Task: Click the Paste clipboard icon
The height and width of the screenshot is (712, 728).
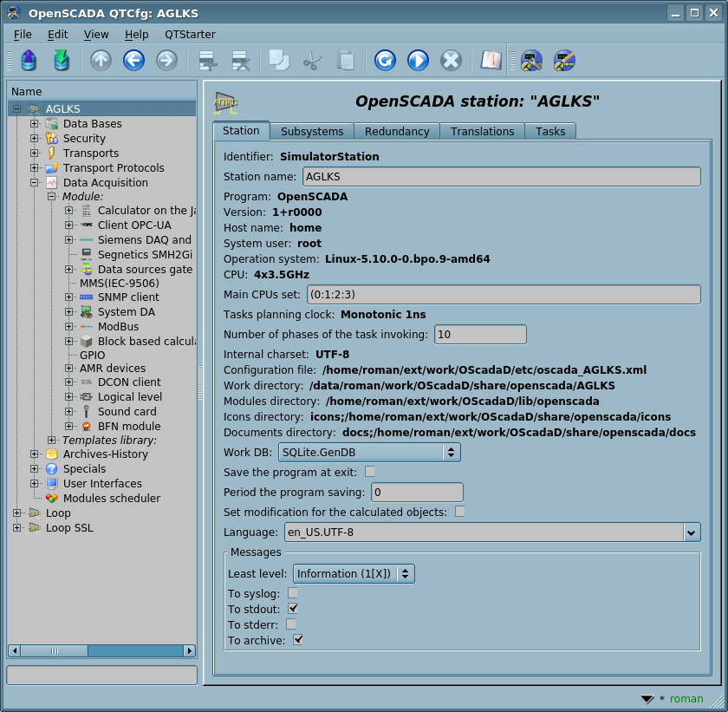Action: click(346, 61)
